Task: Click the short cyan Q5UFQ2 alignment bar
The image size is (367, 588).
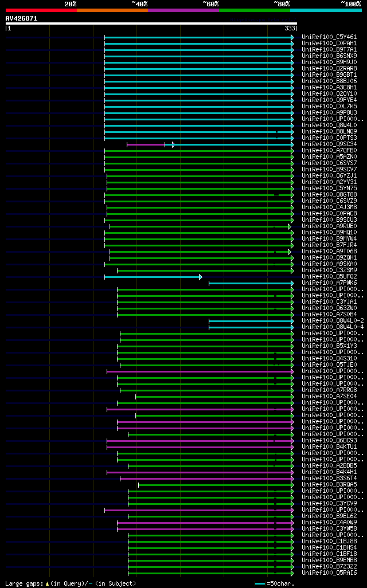Action: click(153, 277)
